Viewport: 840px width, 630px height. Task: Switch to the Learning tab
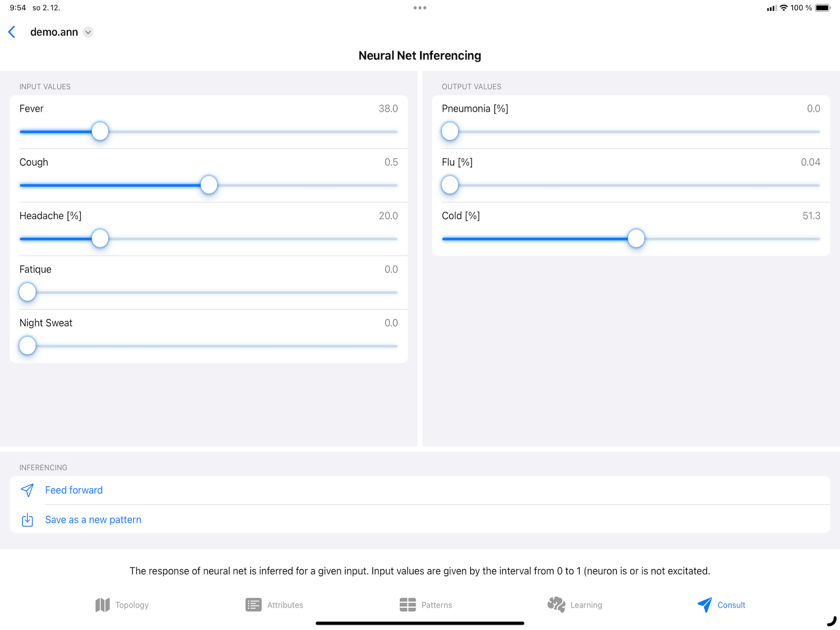585,605
